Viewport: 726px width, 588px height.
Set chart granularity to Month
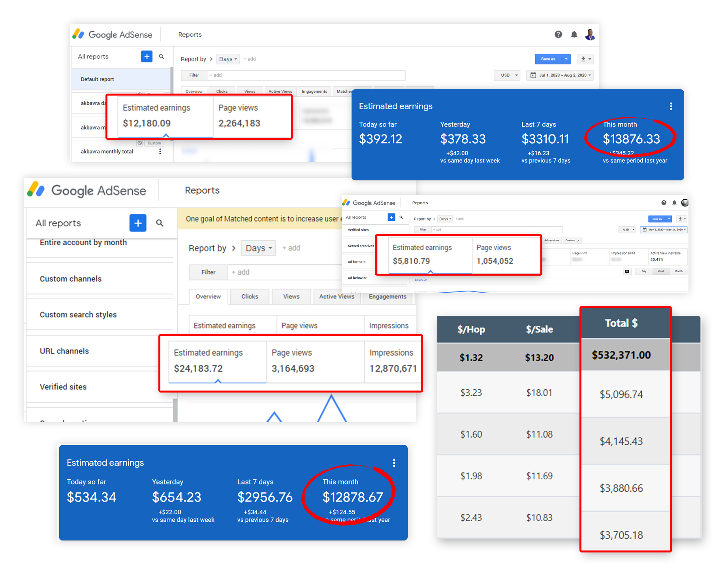(x=678, y=271)
